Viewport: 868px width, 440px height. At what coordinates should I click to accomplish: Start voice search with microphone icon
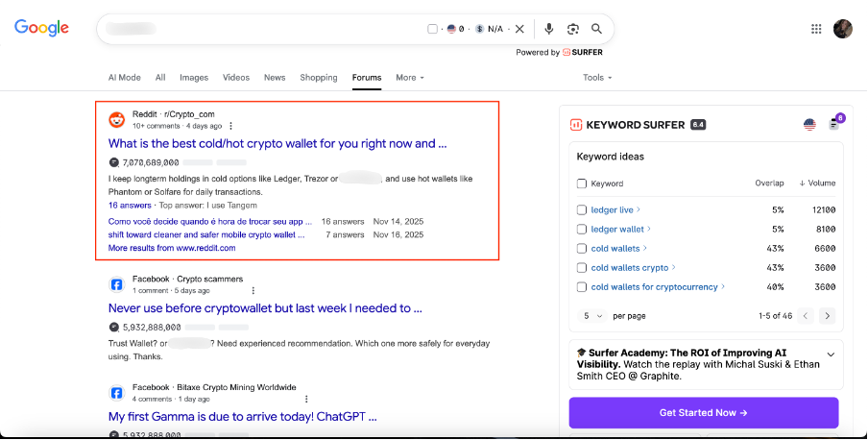[548, 29]
